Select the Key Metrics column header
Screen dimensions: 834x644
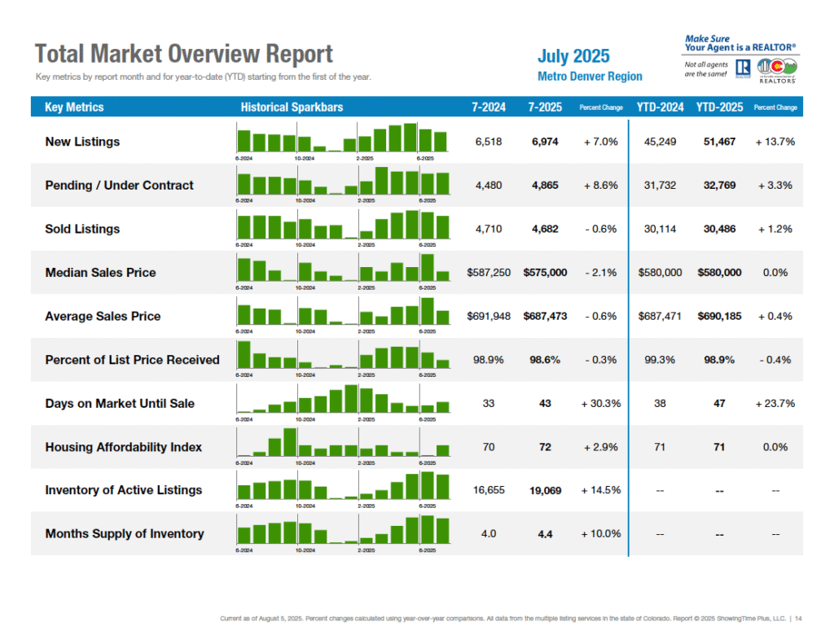tap(74, 107)
